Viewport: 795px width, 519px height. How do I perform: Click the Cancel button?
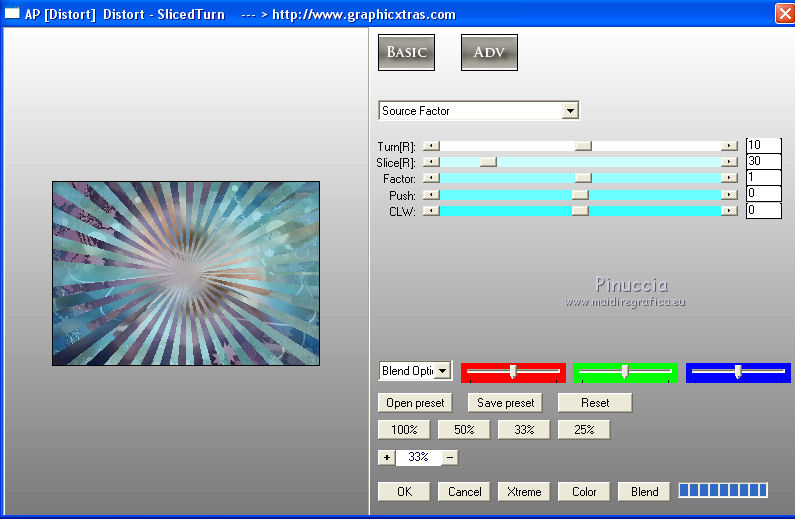(x=464, y=492)
